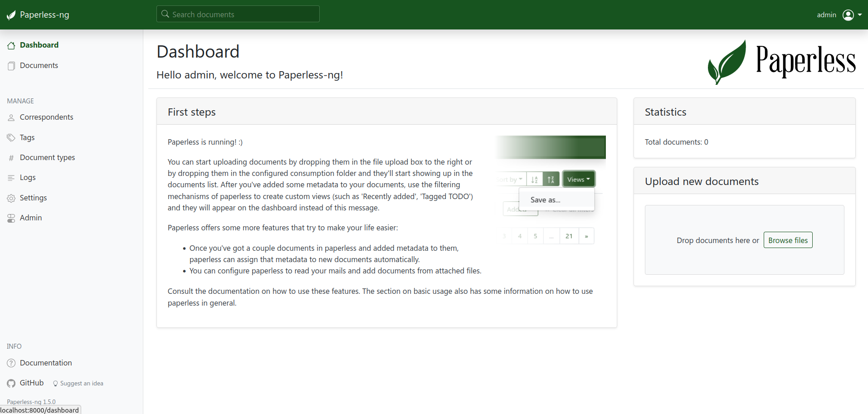Click the lightbulb Suggest an idea icon
The height and width of the screenshot is (414, 868).
pyautogui.click(x=55, y=384)
